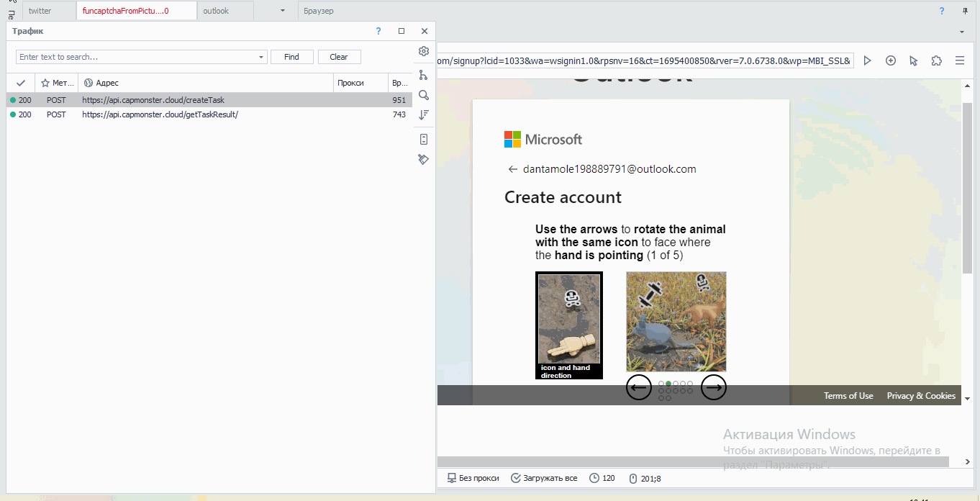This screenshot has height=501, width=980.
Task: Open the project tabs overflow dropdown arrow
Action: tap(283, 11)
